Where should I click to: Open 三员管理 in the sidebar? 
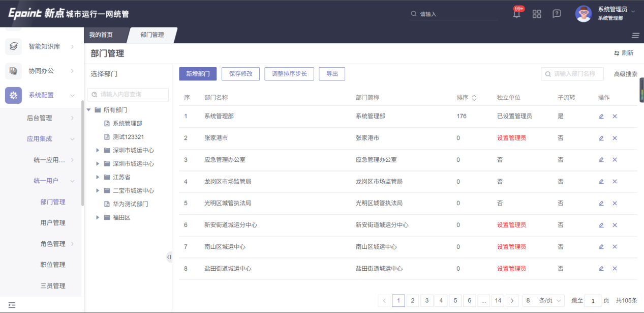point(53,286)
